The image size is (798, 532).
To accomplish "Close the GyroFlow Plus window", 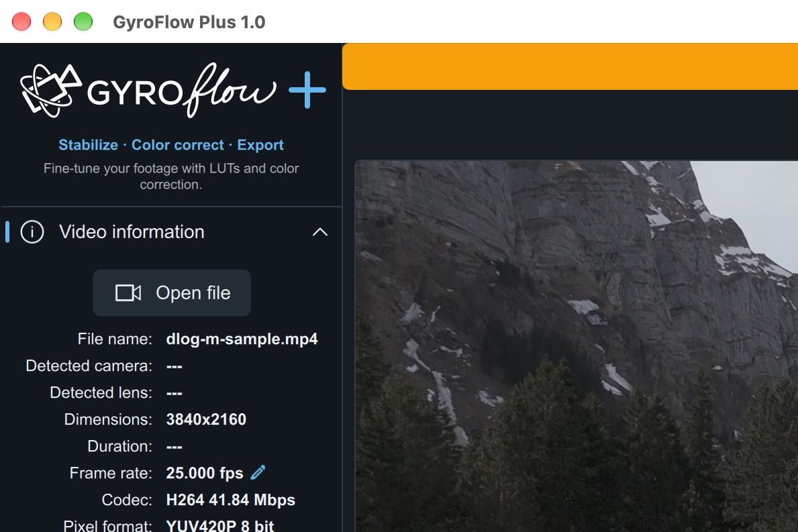I will 21,22.
